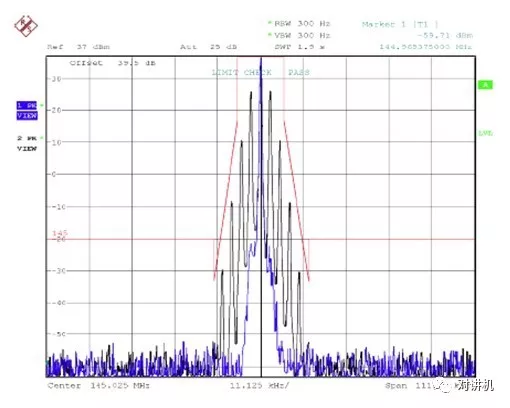Click the Rohde & Schwarz diamond logo
This screenshot has width=510, height=408.
[x=26, y=26]
